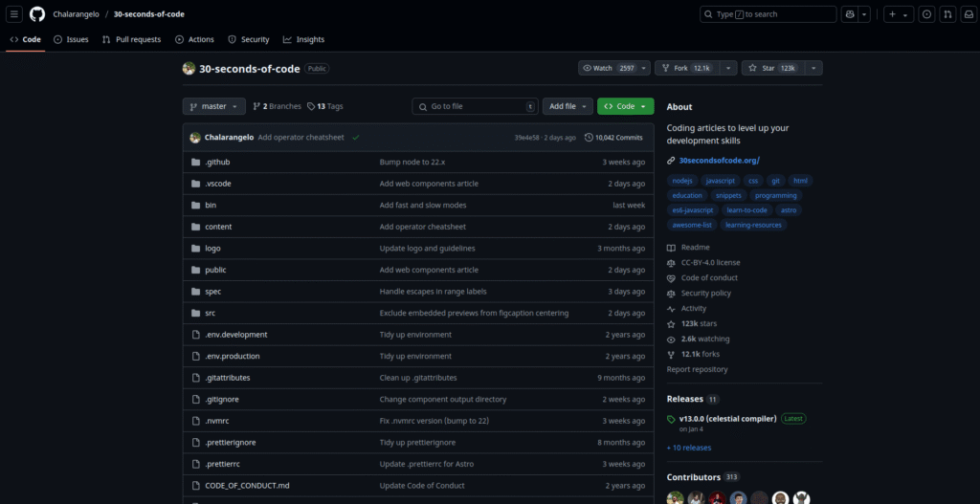980x504 pixels.
Task: Expand the Fork options dropdown arrow
Action: click(728, 68)
